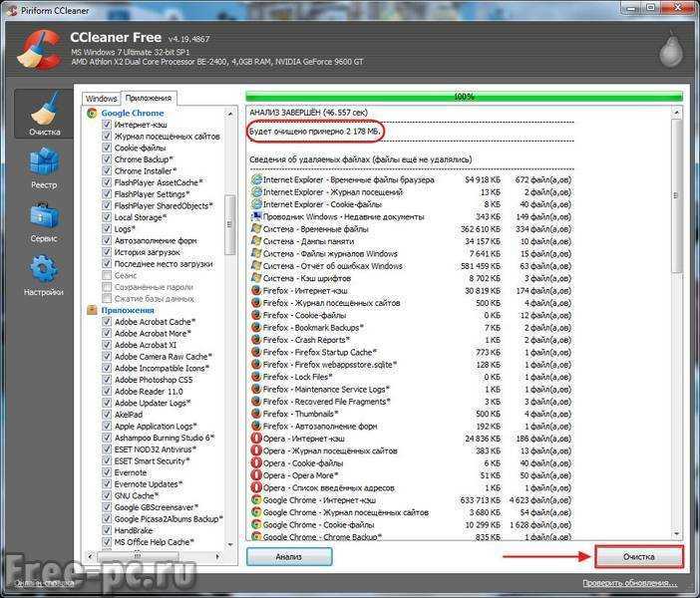This screenshot has height=598, width=700.
Task: Click Chrome icon of Google Chrome Cookie-файлы result
Action: (x=256, y=525)
